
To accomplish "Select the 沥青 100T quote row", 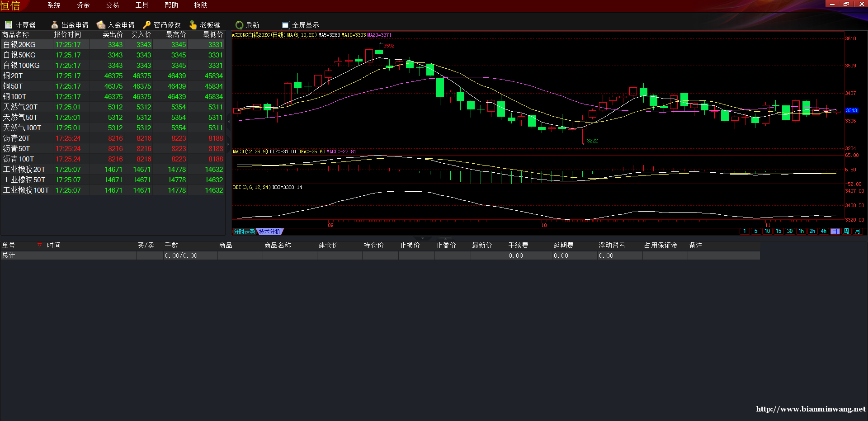I will pos(113,159).
